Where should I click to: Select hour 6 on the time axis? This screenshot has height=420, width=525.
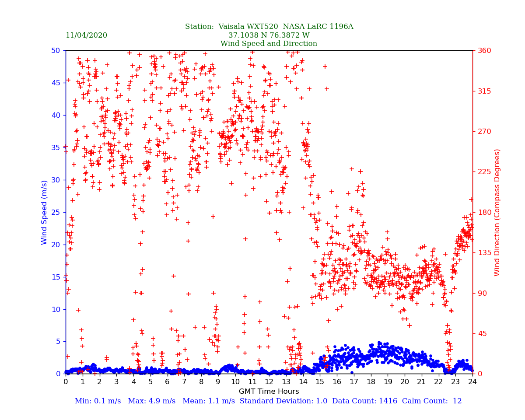[168, 382]
